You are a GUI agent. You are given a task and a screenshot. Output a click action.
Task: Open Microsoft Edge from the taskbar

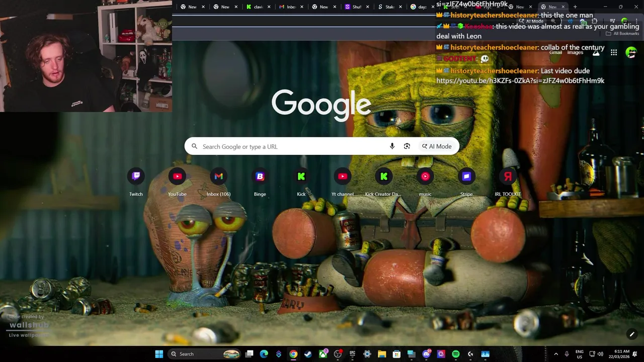coord(264,354)
